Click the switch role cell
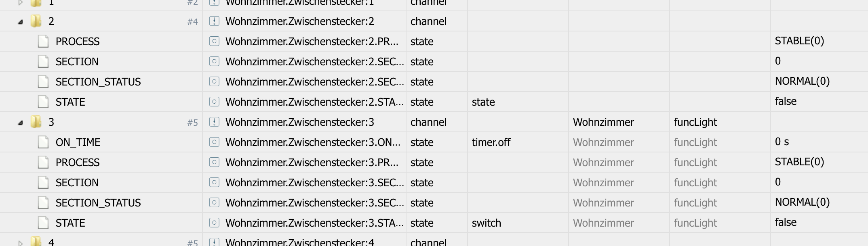Image resolution: width=868 pixels, height=246 pixels. coord(487,223)
